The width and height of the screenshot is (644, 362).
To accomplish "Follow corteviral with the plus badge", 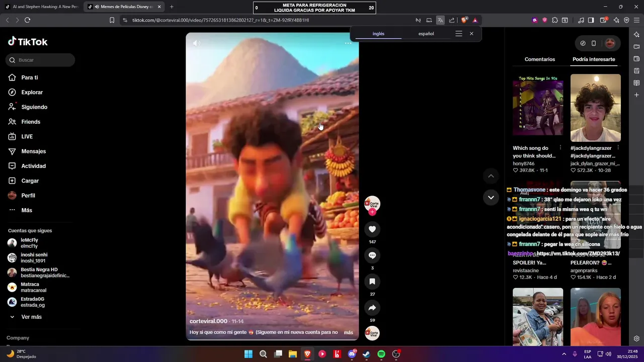I will click(x=372, y=212).
